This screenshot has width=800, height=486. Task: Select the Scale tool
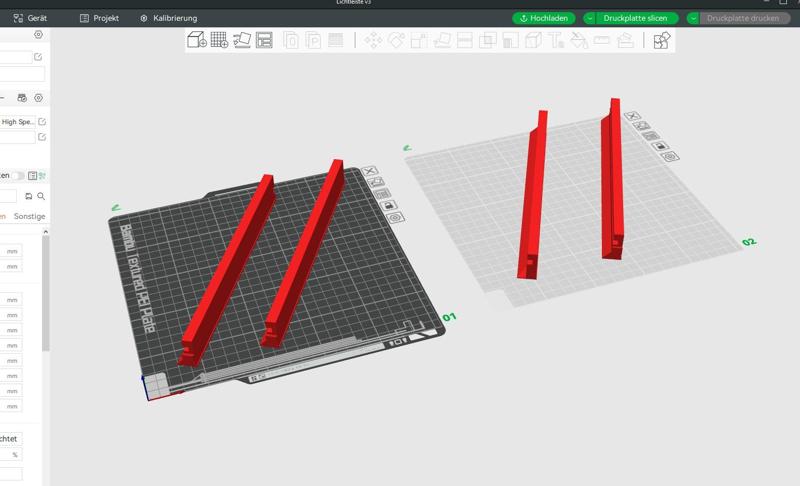coord(419,40)
